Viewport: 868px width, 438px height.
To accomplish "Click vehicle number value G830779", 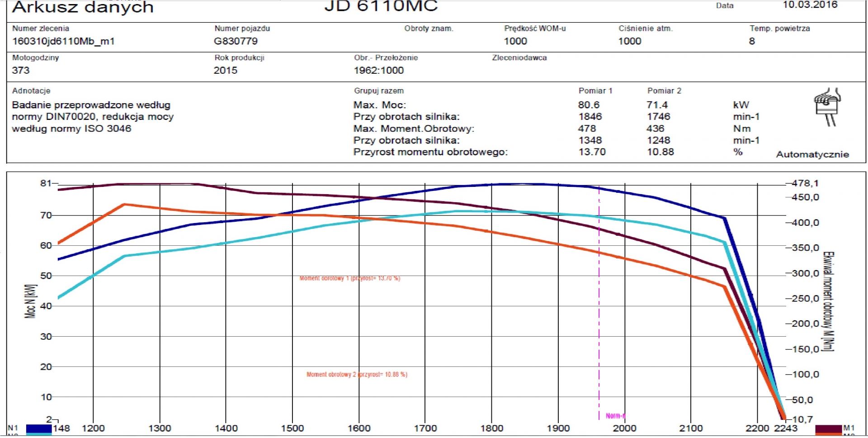I will click(x=236, y=41).
